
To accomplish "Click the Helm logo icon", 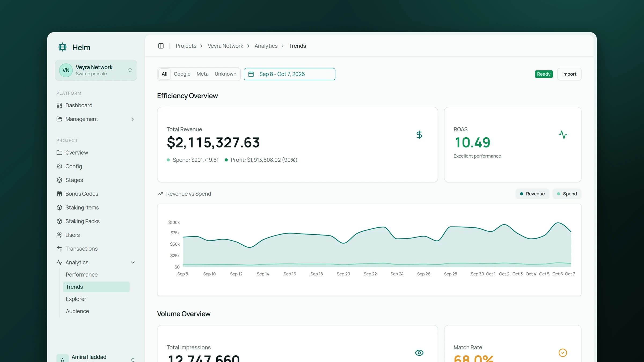I will click(x=62, y=47).
